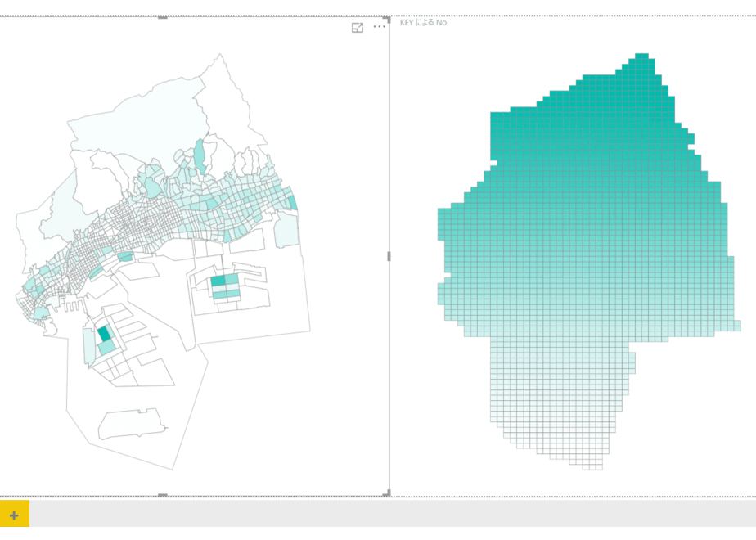
Task: Select the dark teal polygon on the lower-left island
Action: coord(104,334)
